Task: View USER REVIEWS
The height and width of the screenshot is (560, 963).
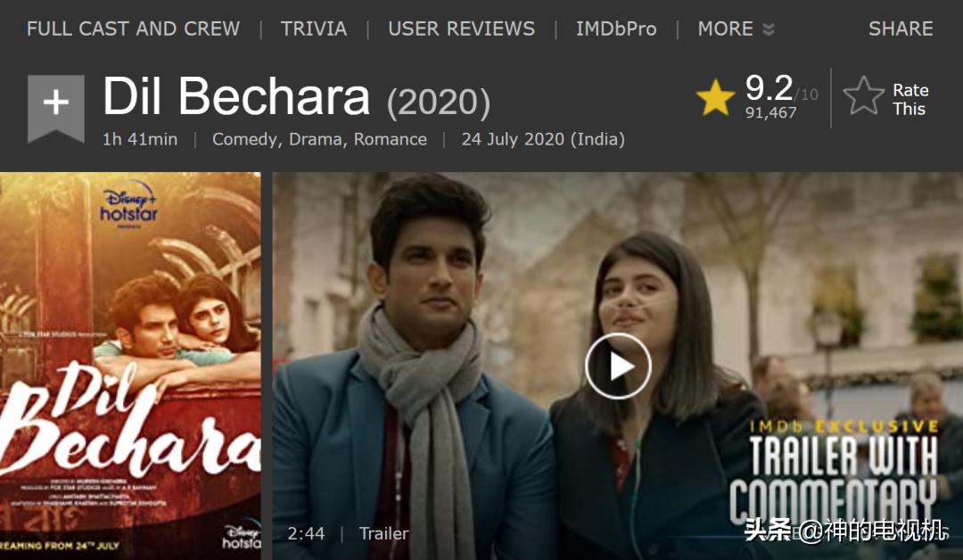Action: [x=461, y=29]
